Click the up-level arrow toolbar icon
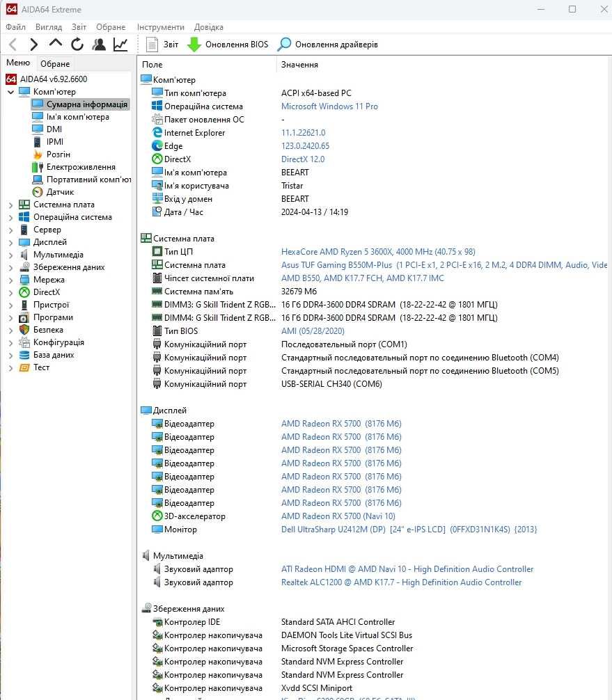This screenshot has width=612, height=700. click(56, 44)
